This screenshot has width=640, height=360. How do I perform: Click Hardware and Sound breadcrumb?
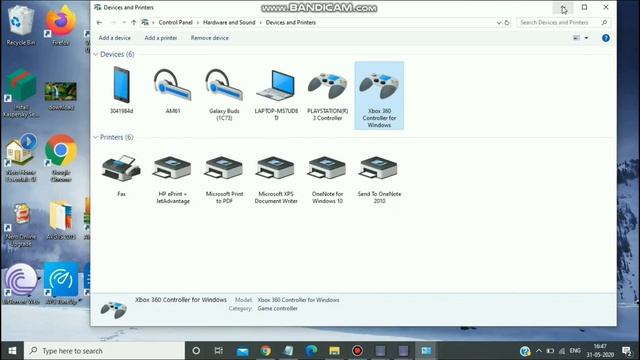[x=229, y=22]
